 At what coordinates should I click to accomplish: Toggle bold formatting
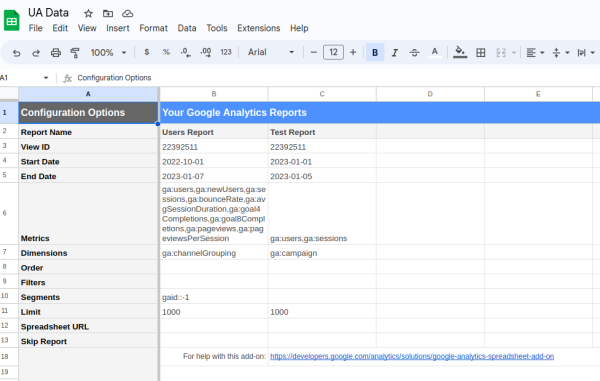point(375,52)
